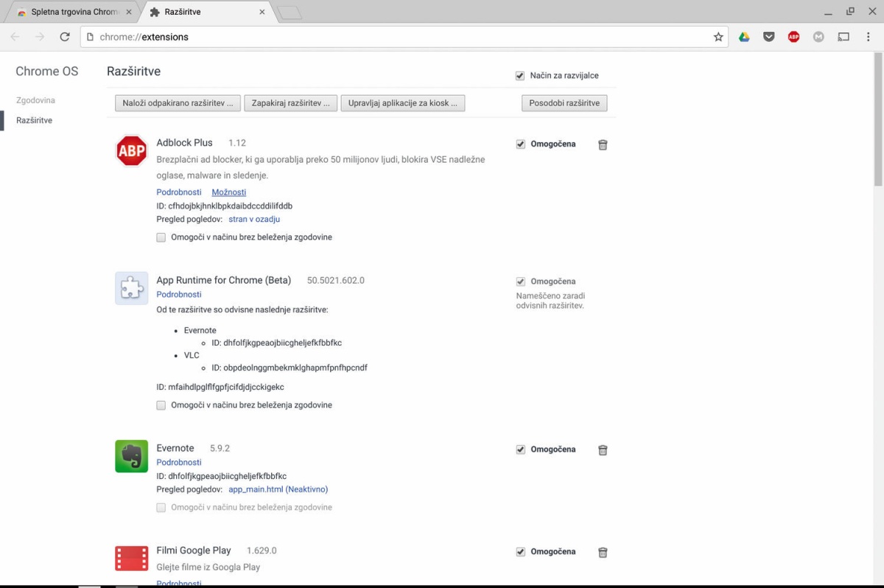Open the Pocket extension icon
Viewport: 884px width, 588px height.
[x=769, y=37]
